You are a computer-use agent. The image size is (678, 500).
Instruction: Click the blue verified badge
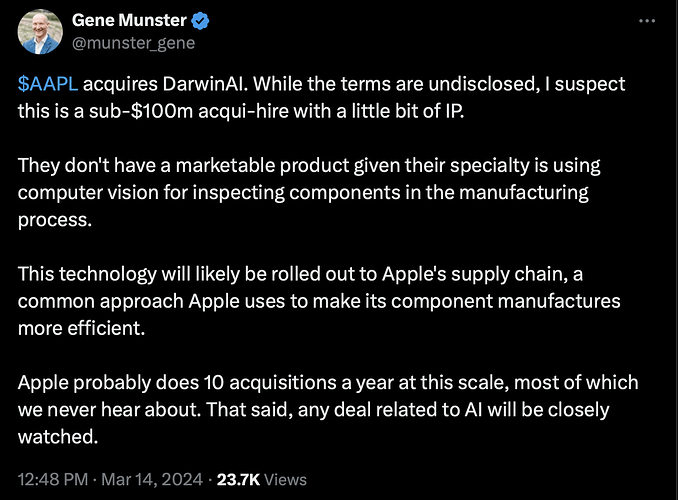click(x=201, y=21)
